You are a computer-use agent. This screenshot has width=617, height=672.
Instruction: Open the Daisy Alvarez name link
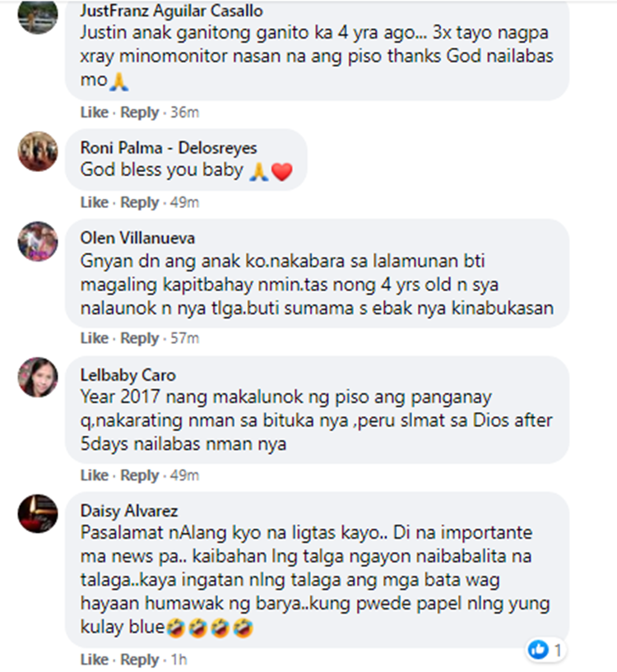(129, 511)
